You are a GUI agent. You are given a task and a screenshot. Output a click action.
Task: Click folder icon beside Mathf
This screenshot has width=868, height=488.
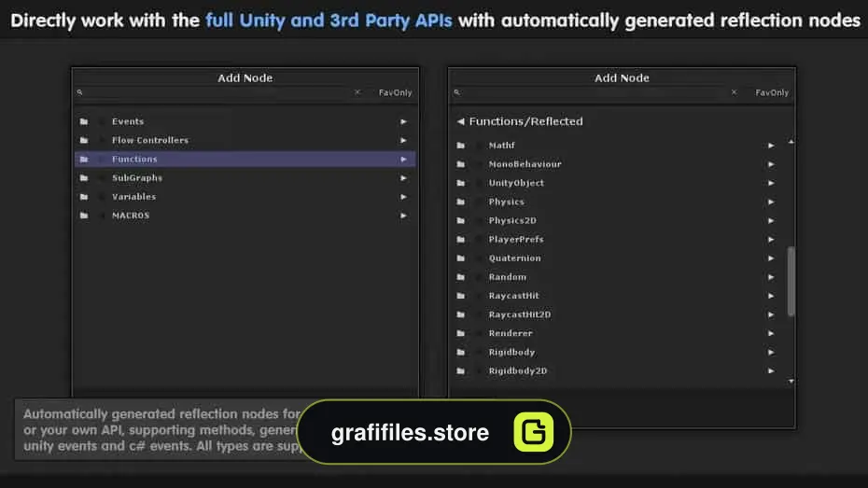[x=460, y=146]
